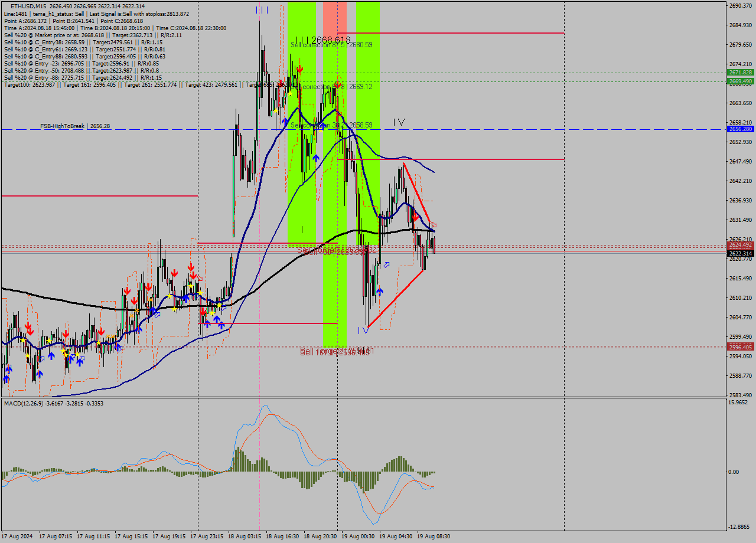The image size is (756, 543).
Task: Click the 2647.490 price axis value
Action: (x=741, y=161)
